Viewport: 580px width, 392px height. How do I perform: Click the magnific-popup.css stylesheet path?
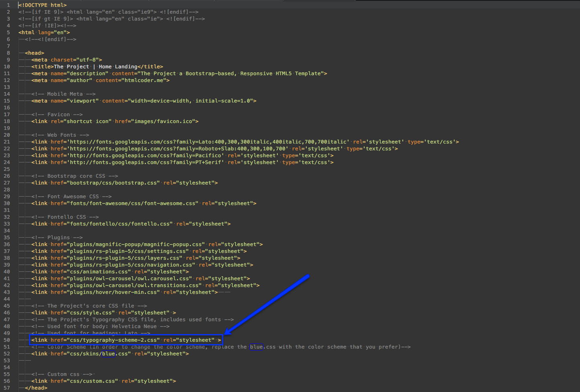(x=137, y=244)
